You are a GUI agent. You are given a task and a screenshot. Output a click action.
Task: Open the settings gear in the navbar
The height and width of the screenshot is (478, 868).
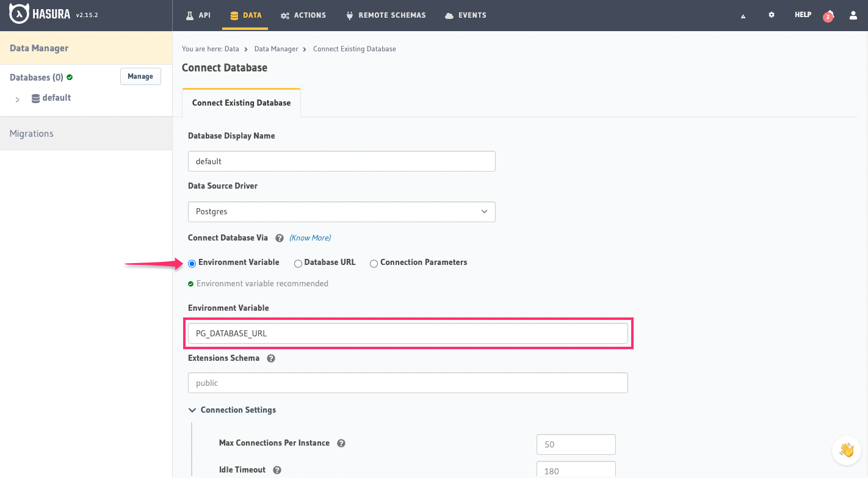click(772, 15)
